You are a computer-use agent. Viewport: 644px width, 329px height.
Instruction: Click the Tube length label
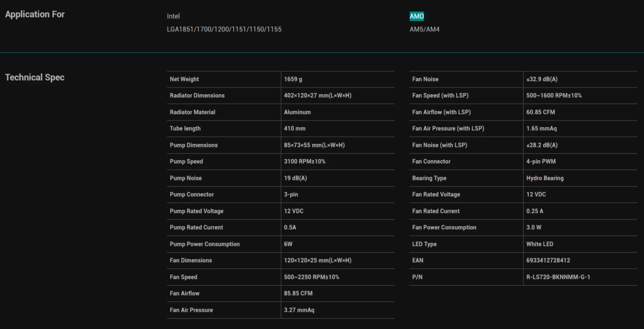coord(185,129)
